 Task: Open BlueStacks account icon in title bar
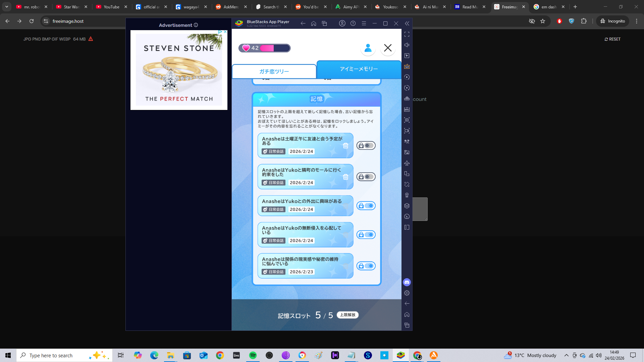pos(342,23)
